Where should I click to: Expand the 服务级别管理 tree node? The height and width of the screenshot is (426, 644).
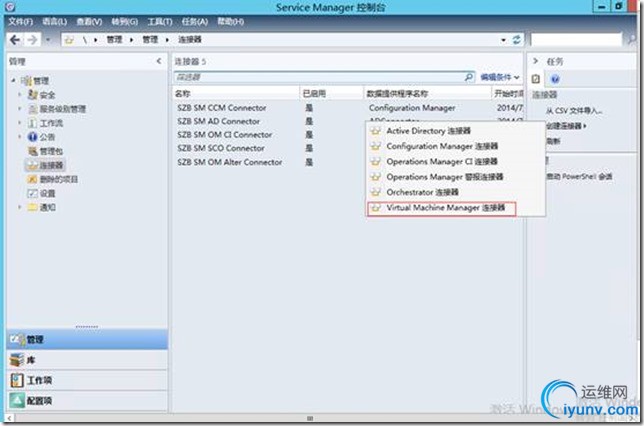pos(19,108)
